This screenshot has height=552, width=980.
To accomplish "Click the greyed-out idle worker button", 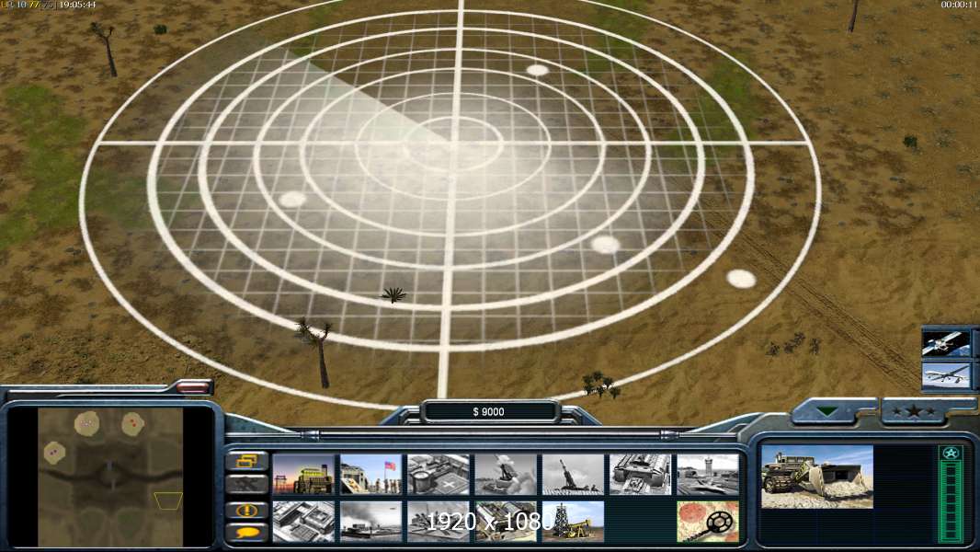I will [x=247, y=485].
